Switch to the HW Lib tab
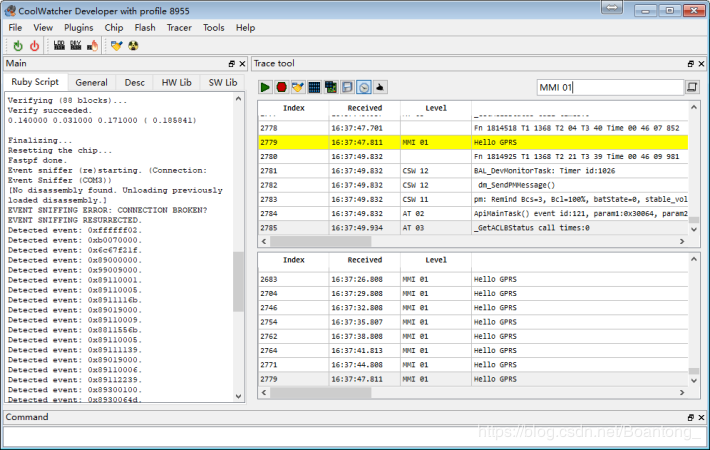The image size is (710, 450). tap(177, 82)
